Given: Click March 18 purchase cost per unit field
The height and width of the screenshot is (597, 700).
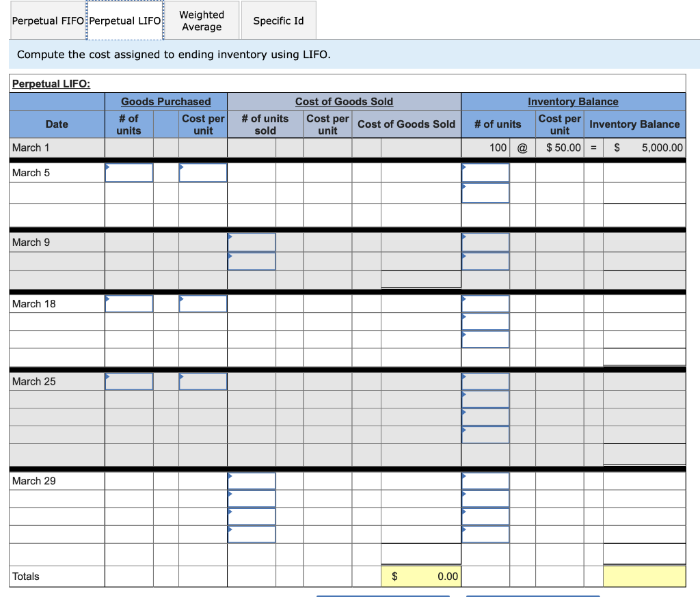Looking at the screenshot, I should tap(203, 304).
